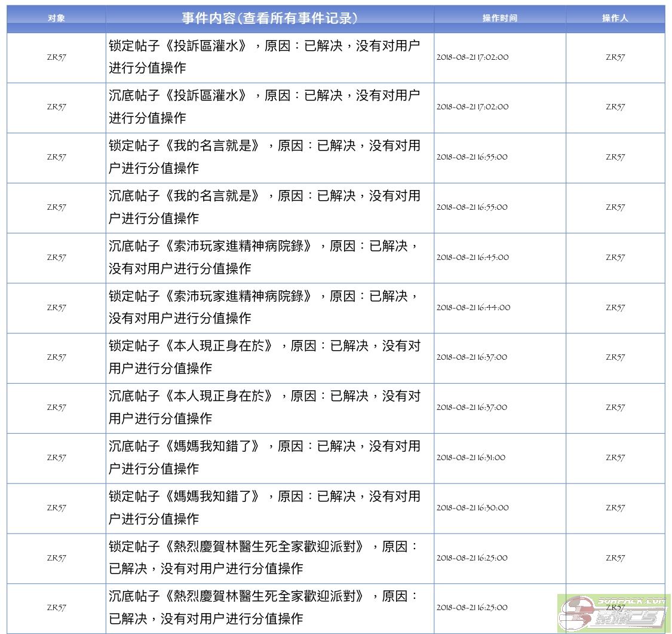
Task: Click the 对象 ZR57 in the 16:44:00 row
Action: (56, 308)
